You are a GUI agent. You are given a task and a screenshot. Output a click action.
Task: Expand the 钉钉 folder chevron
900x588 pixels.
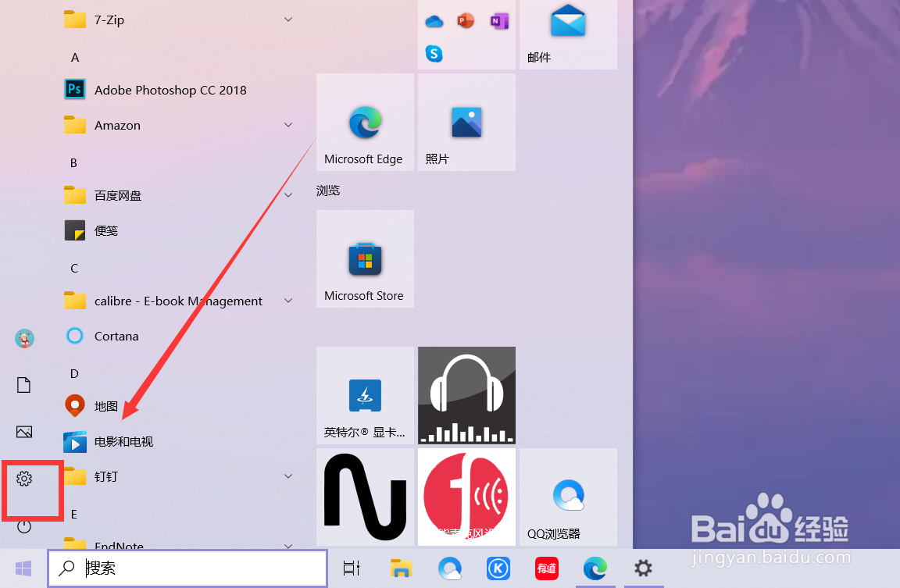point(288,476)
